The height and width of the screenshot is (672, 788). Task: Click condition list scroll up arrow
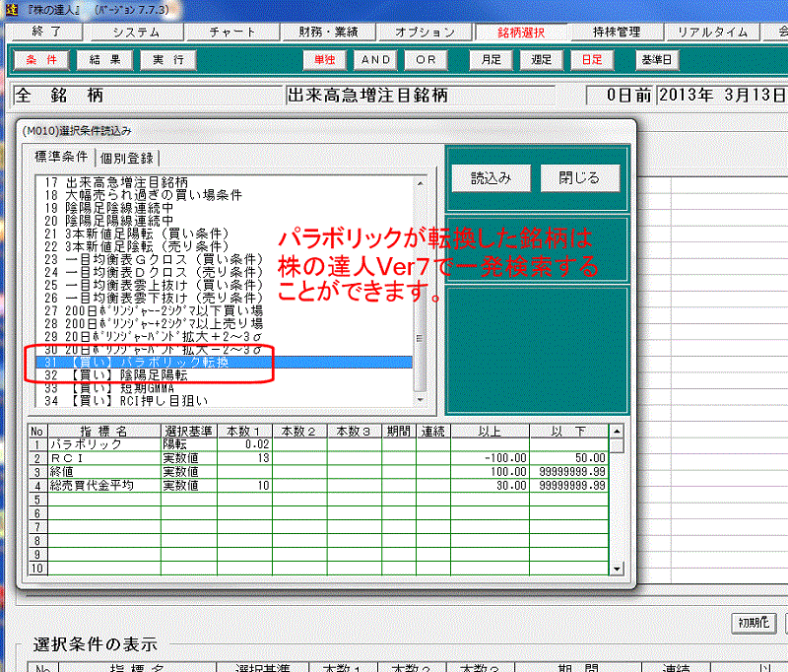pyautogui.click(x=421, y=183)
